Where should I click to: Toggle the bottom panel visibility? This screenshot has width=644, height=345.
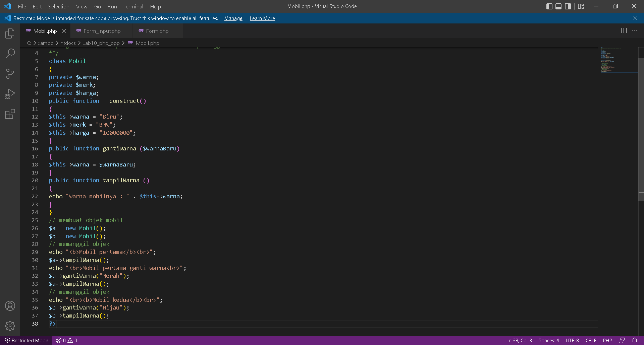click(558, 6)
